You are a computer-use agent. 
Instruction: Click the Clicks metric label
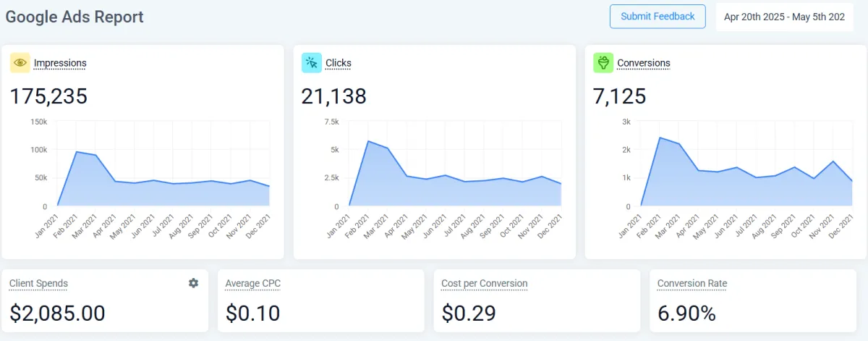point(339,63)
